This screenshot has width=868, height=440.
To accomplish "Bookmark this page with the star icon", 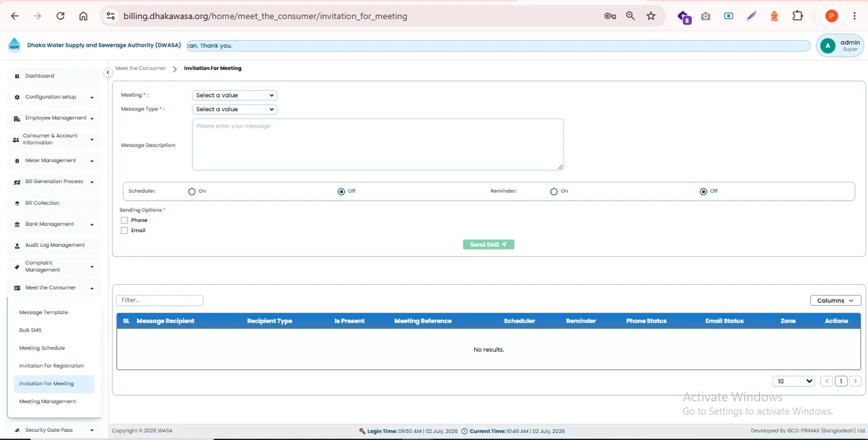I will 651,16.
